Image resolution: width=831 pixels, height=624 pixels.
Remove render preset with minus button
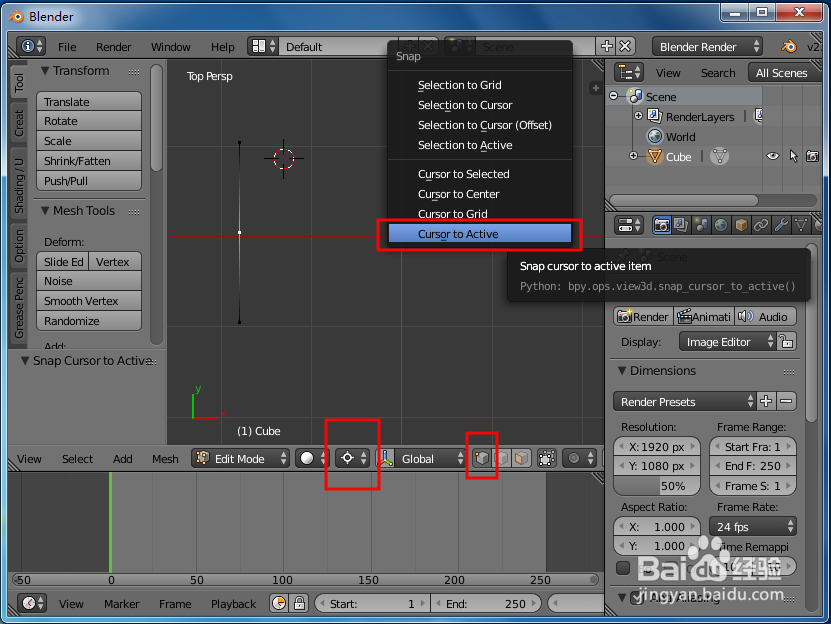tap(786, 401)
